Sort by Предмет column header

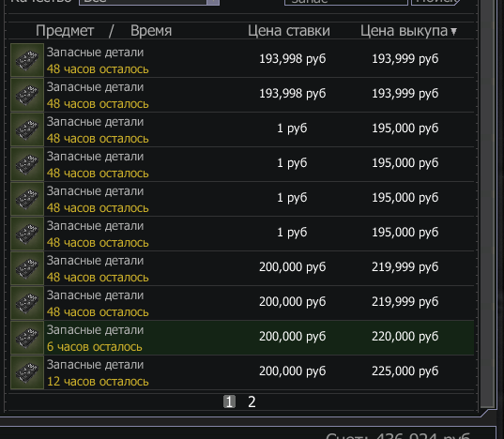(65, 31)
